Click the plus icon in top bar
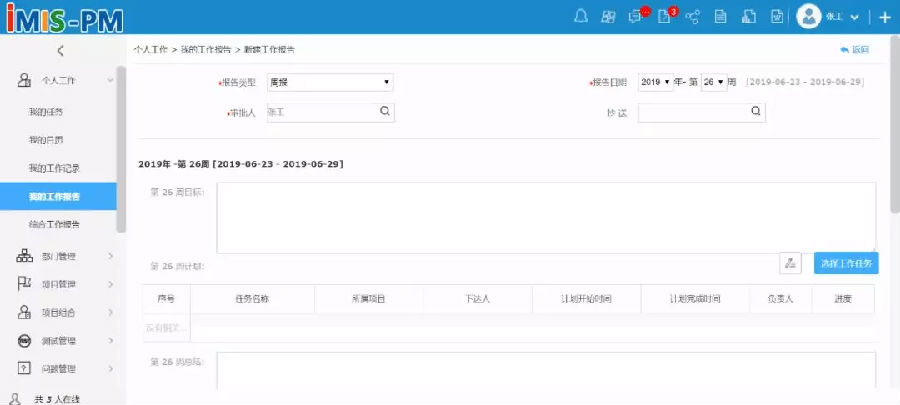The image size is (900, 405). coord(884,17)
